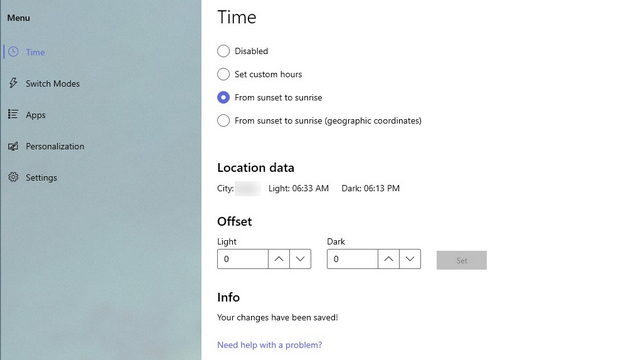This screenshot has width=640, height=360.
Task: Click the clock icon next to Time
Action: (x=13, y=52)
